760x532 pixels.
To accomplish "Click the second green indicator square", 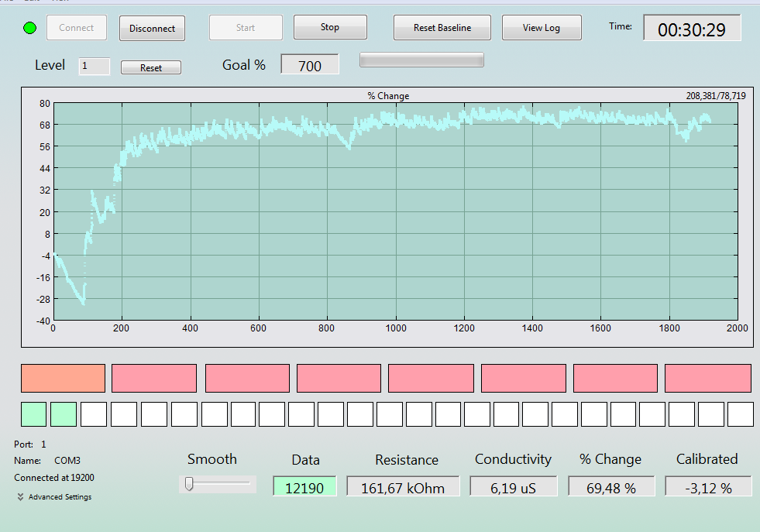I will (64, 414).
